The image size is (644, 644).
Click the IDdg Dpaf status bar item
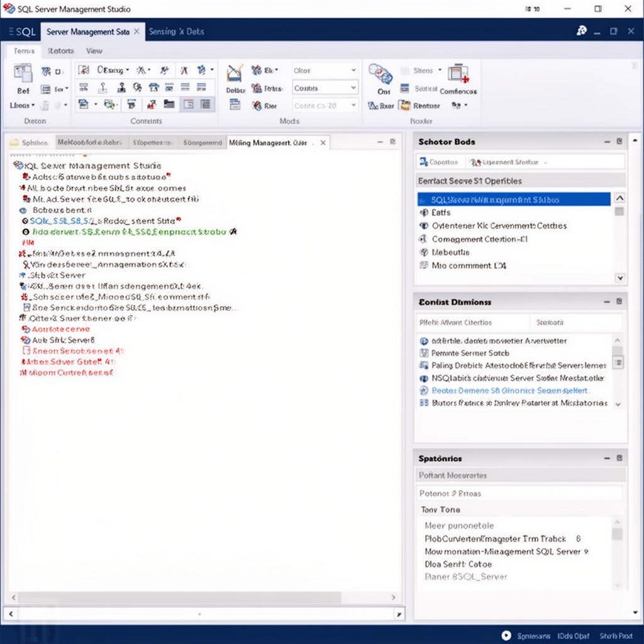(x=573, y=636)
